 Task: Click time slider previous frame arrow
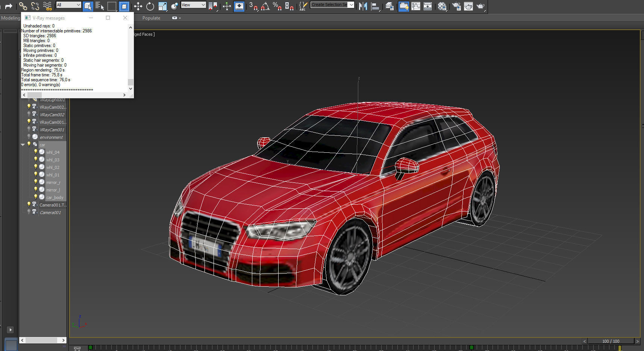click(x=585, y=341)
